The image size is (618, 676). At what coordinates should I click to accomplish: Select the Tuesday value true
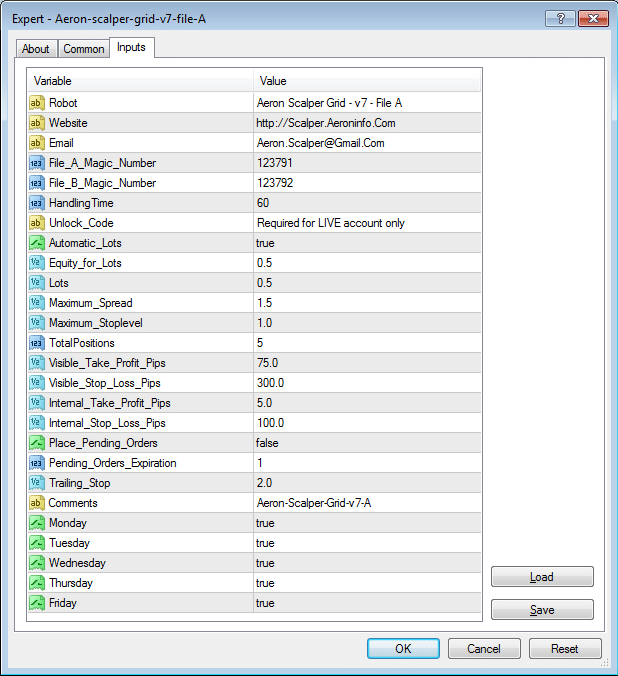click(265, 543)
